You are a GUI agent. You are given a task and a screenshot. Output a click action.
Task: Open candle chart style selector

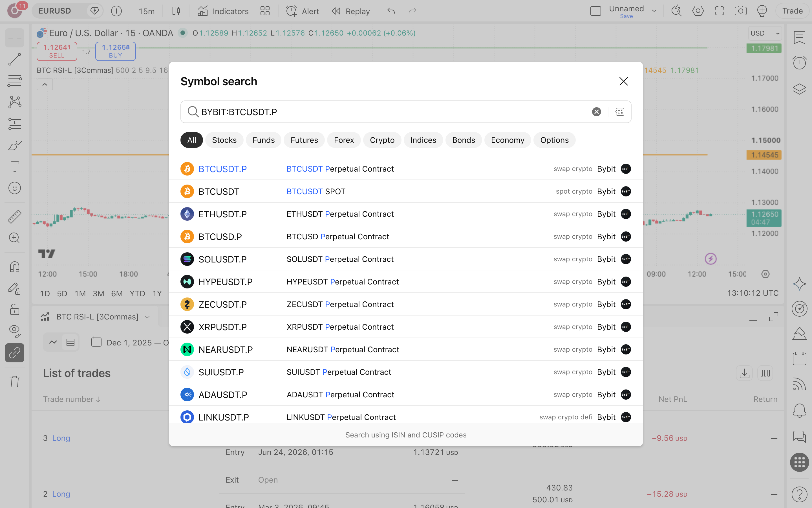176,11
